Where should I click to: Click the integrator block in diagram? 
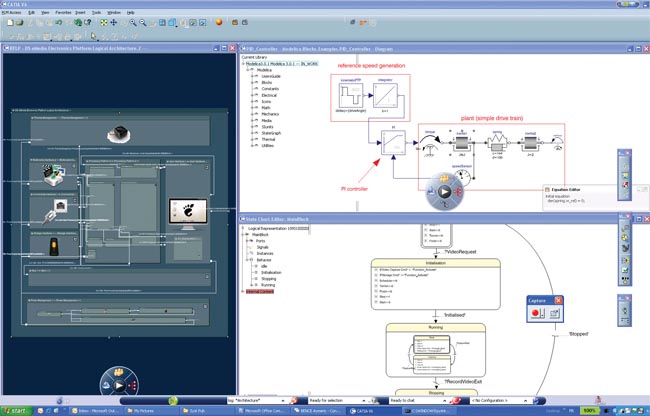click(385, 95)
